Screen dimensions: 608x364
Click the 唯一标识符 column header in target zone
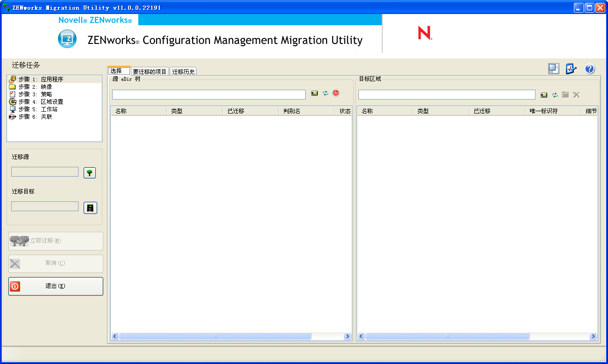[x=544, y=111]
